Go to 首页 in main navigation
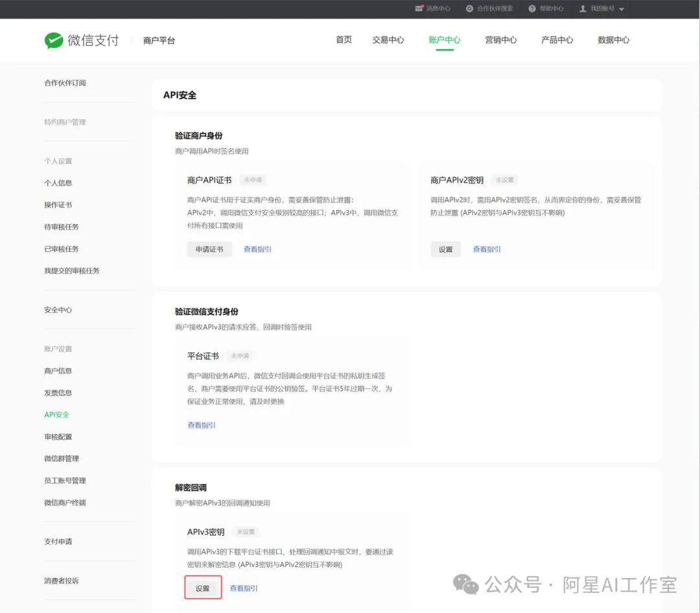Viewport: 700px width, 613px height. [344, 40]
